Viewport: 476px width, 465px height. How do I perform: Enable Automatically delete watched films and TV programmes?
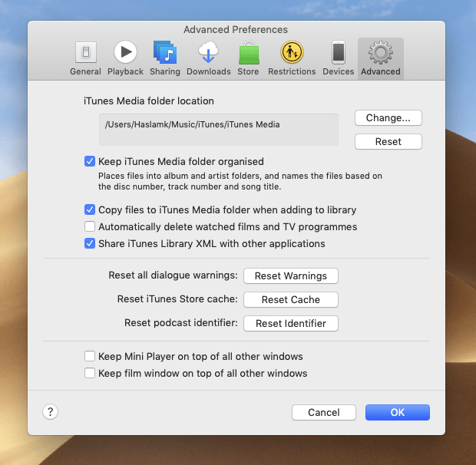pyautogui.click(x=90, y=226)
